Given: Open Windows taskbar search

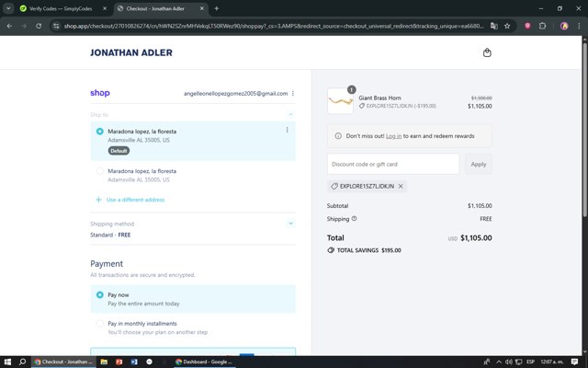Looking at the screenshot, I should click(22, 362).
